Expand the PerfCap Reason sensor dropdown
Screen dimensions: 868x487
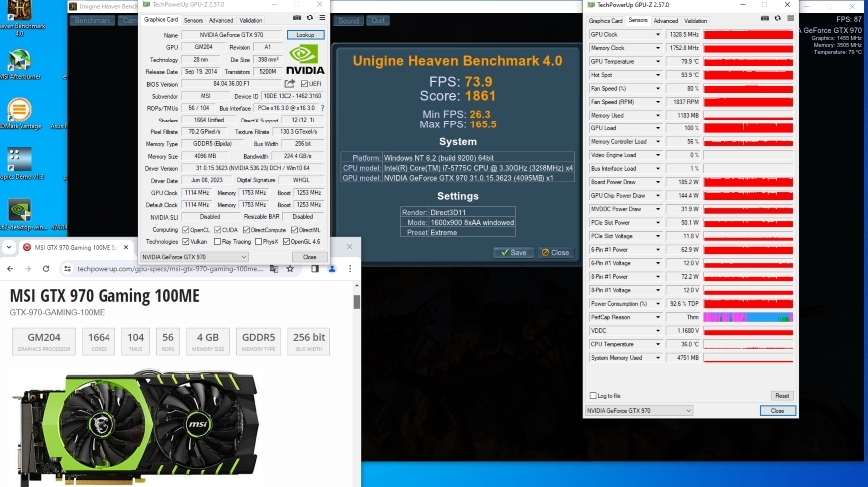[658, 317]
